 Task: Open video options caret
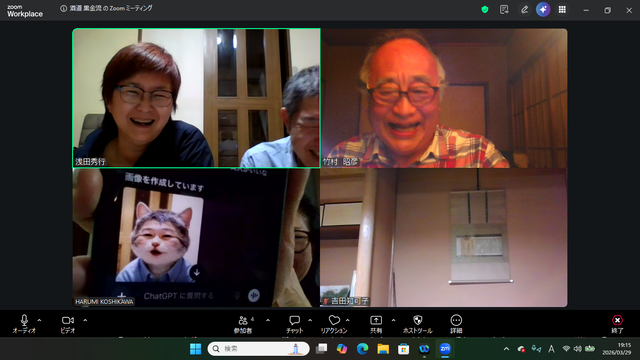tap(85, 320)
